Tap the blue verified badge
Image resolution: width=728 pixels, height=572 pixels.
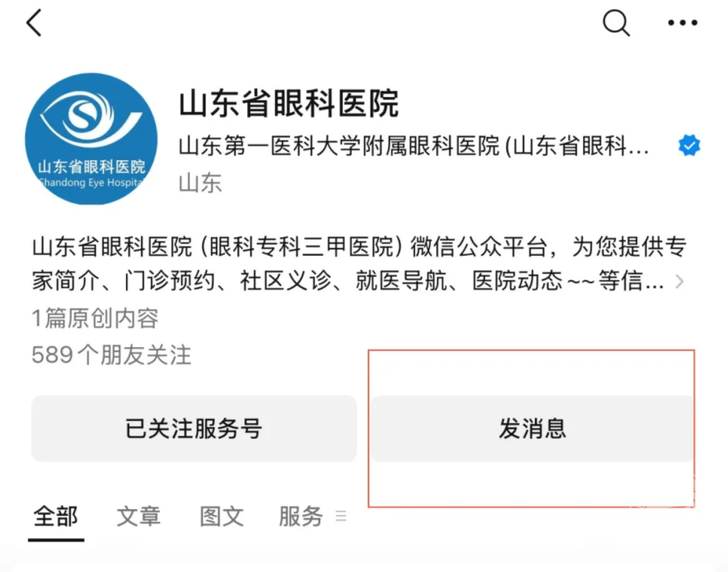pyautogui.click(x=689, y=146)
